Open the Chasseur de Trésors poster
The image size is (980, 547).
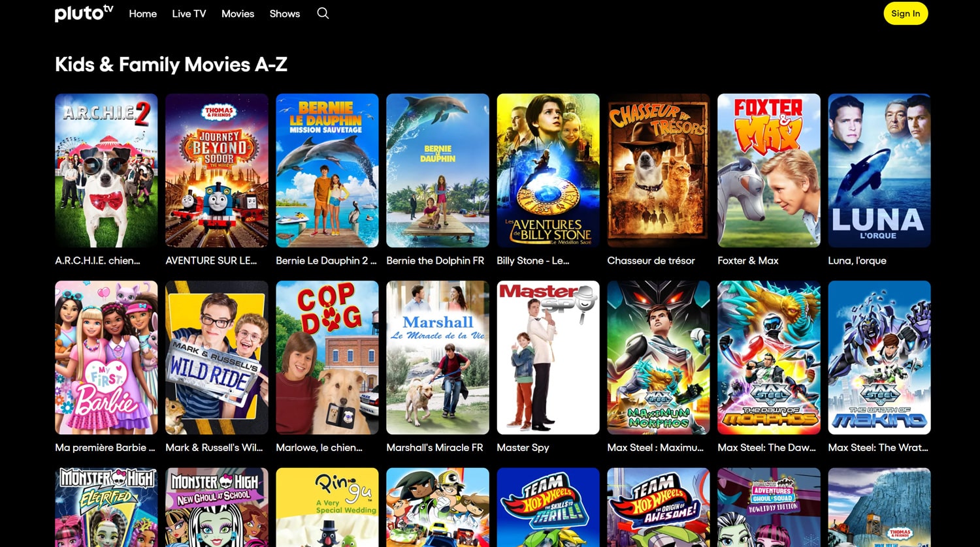point(659,170)
